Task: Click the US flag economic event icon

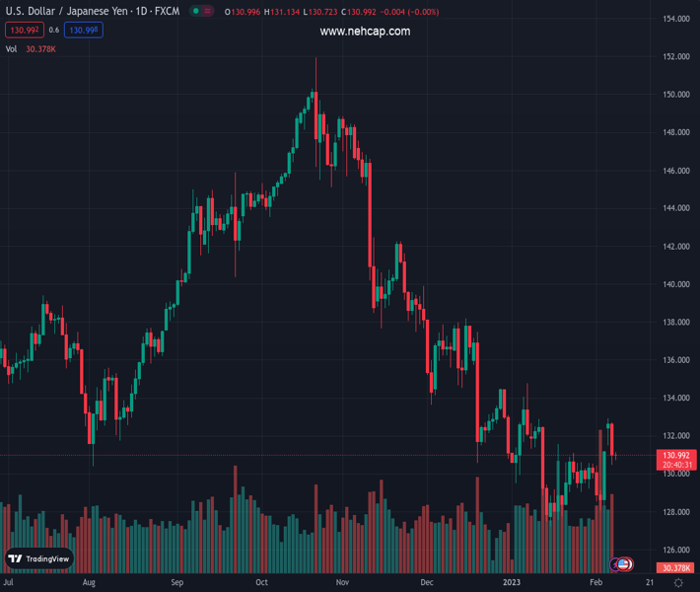Action: pyautogui.click(x=624, y=564)
